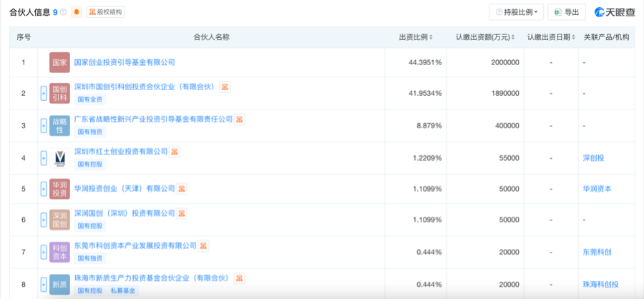The image size is (644, 299).
Task: Open the 持股比例 dropdown
Action: [516, 12]
